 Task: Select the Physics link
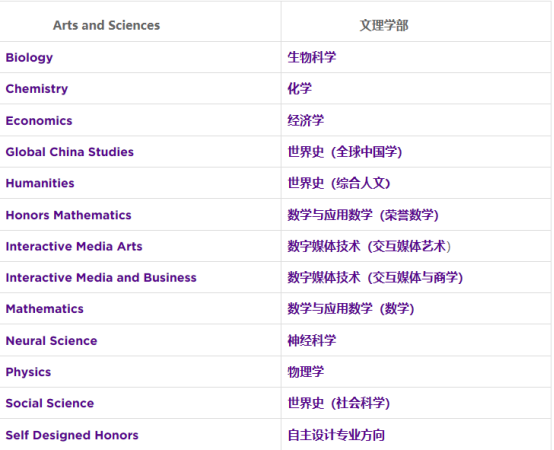tap(28, 372)
